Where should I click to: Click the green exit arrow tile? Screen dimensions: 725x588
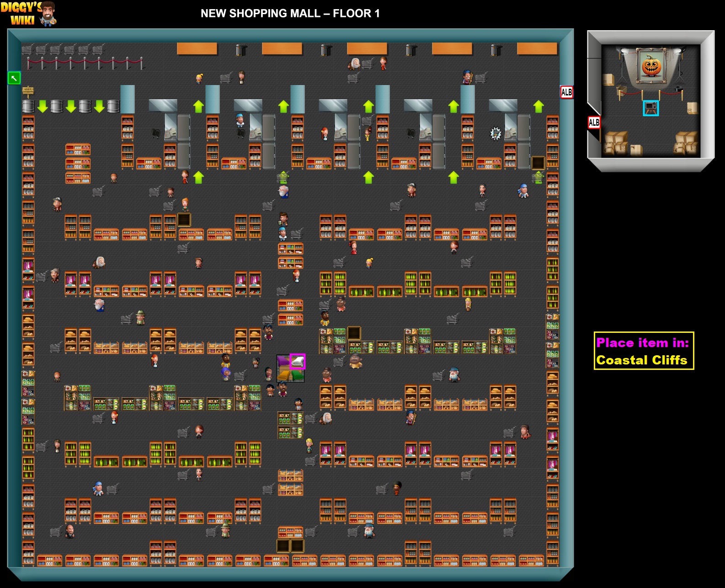click(x=14, y=78)
